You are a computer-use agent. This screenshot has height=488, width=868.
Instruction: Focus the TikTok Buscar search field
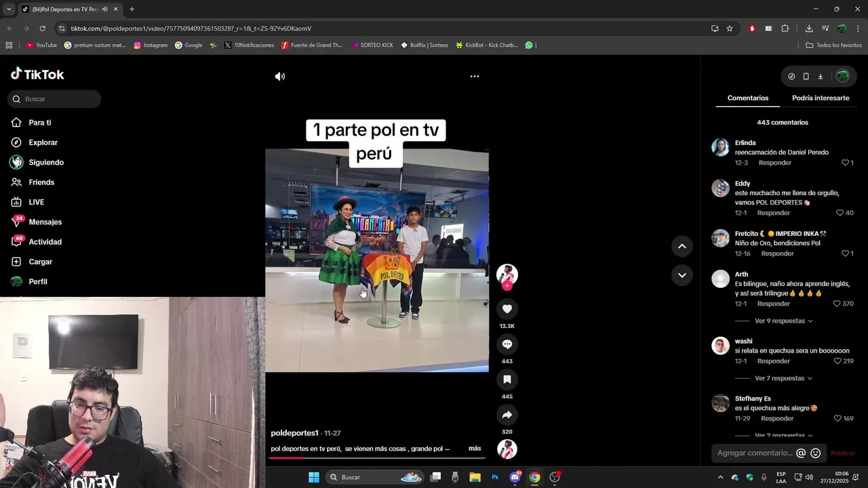coord(54,99)
